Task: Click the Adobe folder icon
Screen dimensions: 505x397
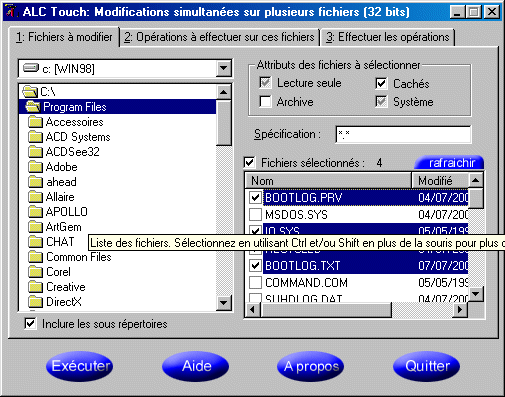Action: (x=35, y=167)
